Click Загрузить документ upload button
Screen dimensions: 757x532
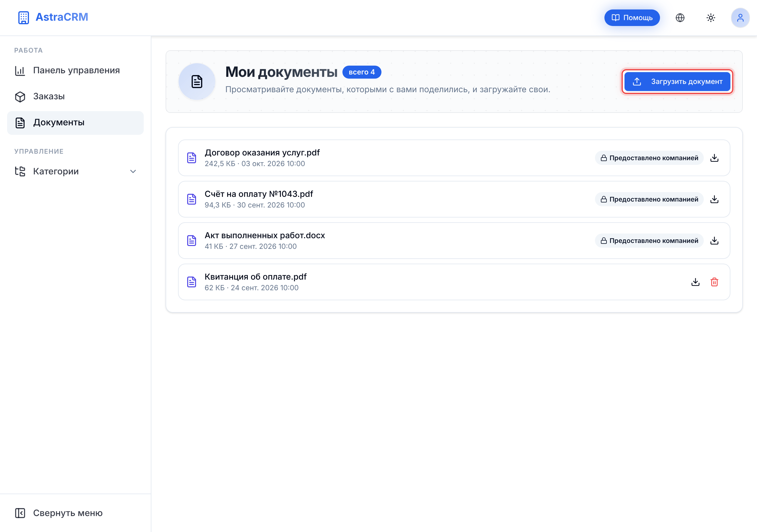click(x=677, y=81)
